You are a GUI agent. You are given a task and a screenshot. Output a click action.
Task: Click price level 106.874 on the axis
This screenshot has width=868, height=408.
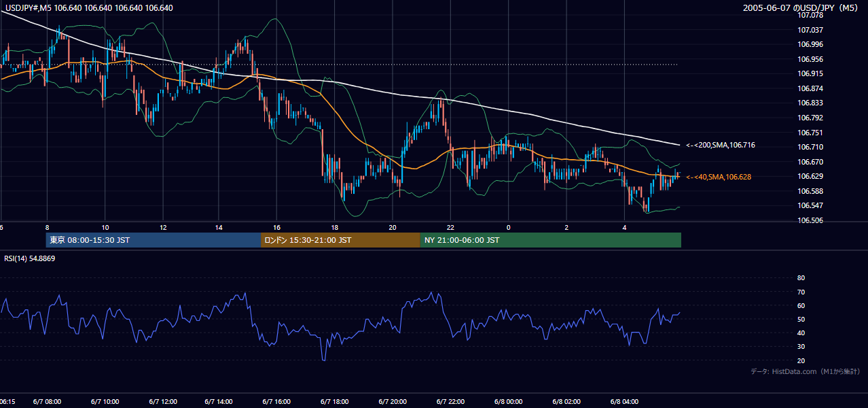(x=810, y=88)
